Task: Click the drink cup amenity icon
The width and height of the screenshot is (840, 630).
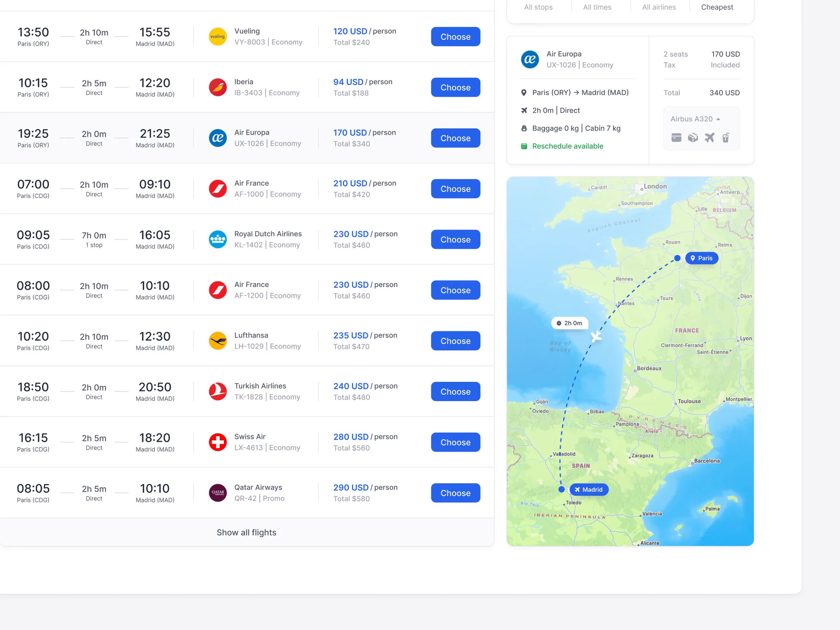Action: pos(726,137)
